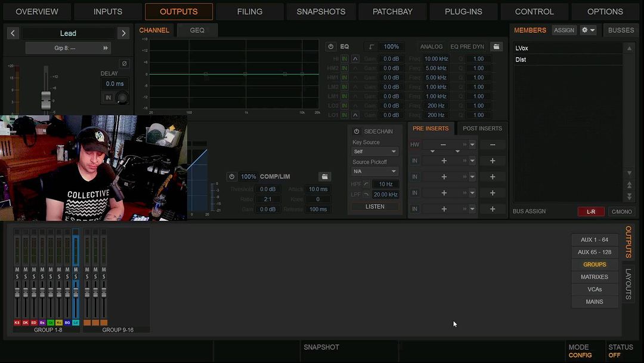Open the Members gear settings dropdown
This screenshot has width=644, height=363.
tap(588, 30)
